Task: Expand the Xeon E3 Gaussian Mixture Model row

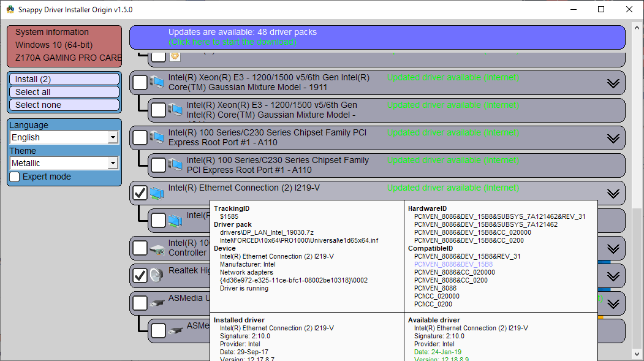Action: point(613,83)
